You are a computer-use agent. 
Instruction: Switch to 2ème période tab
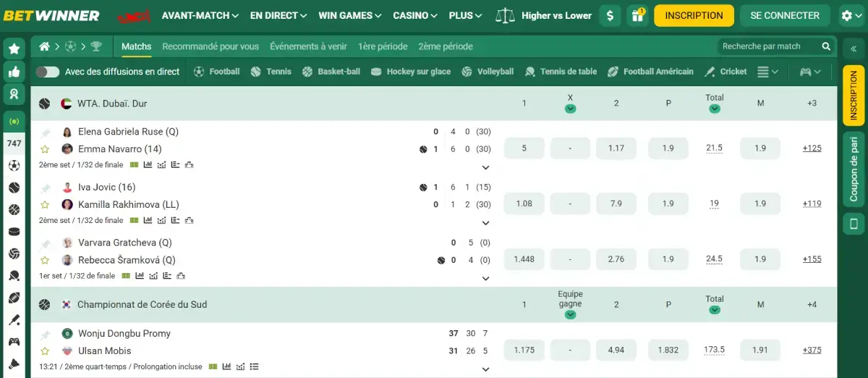446,46
